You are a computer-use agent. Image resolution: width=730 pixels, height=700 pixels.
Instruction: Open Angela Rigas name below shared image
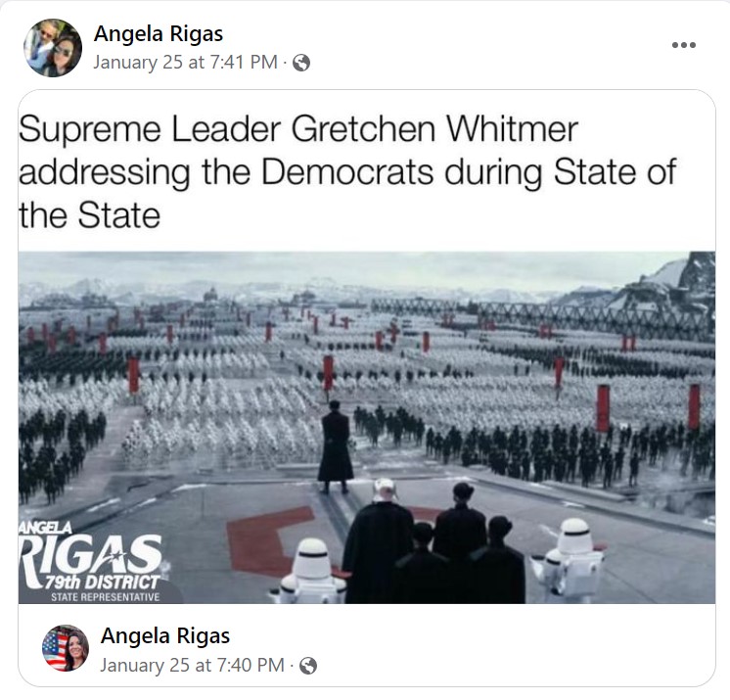[x=165, y=635]
